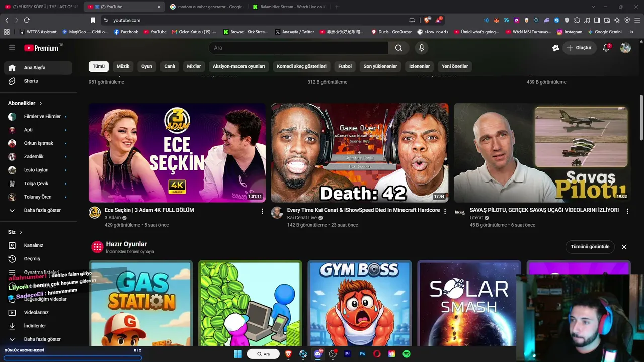Open the Brave Wallet icon
The height and width of the screenshot is (362, 644).
[607, 20]
